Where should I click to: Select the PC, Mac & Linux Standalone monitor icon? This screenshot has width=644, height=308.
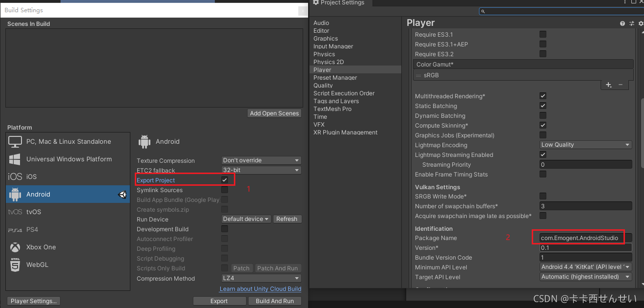pos(15,141)
